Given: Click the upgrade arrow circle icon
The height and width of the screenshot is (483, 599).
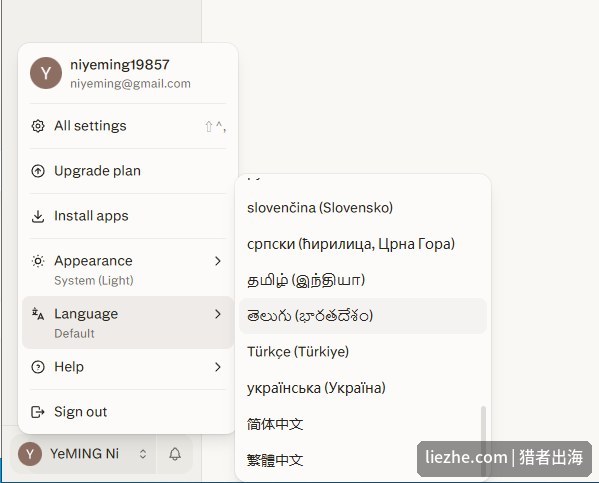Looking at the screenshot, I should coord(38,171).
